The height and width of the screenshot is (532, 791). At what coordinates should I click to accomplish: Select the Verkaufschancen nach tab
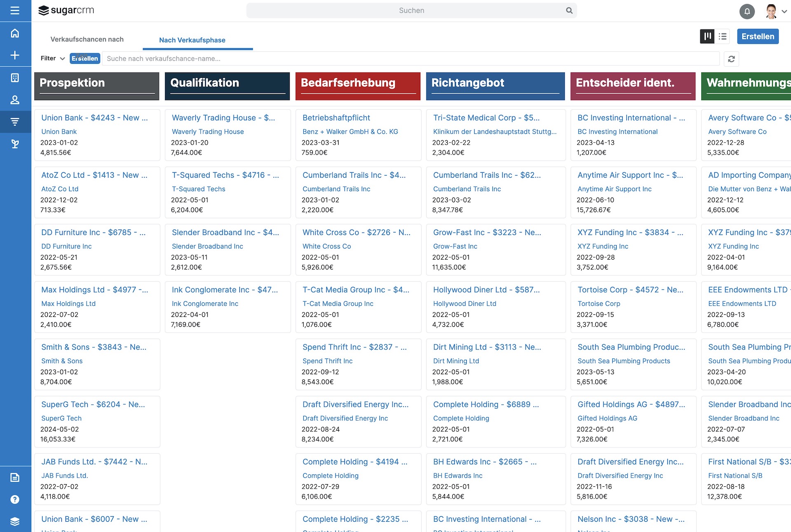pos(87,39)
